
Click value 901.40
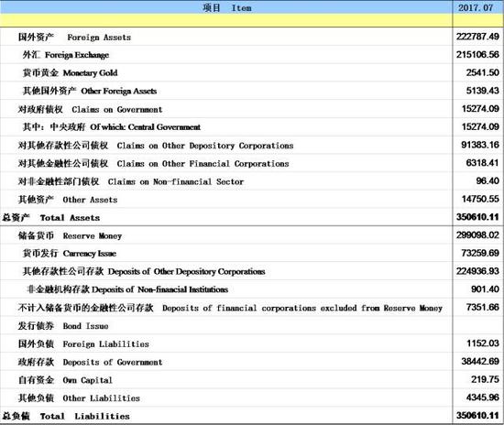(x=486, y=289)
